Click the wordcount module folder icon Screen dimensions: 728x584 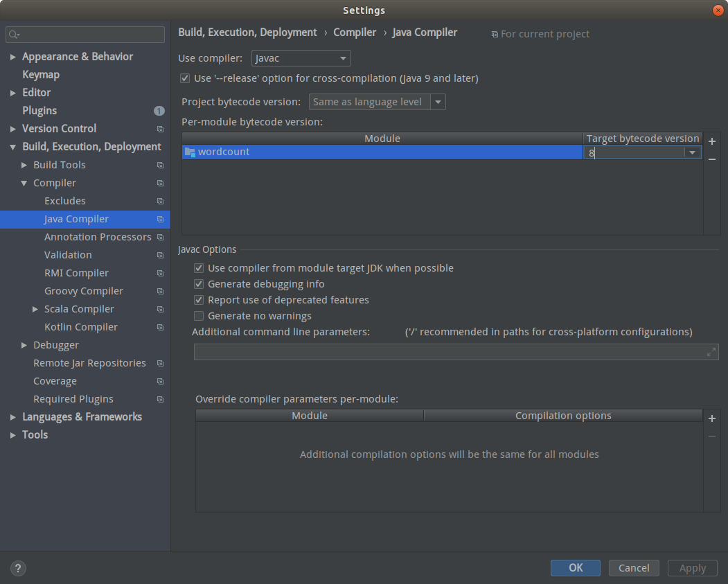pyautogui.click(x=190, y=152)
